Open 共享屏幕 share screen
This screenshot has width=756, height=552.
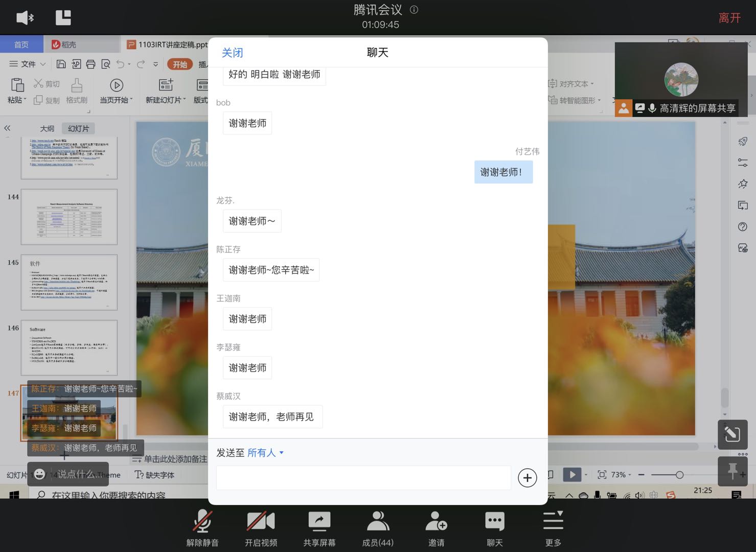coord(319,528)
